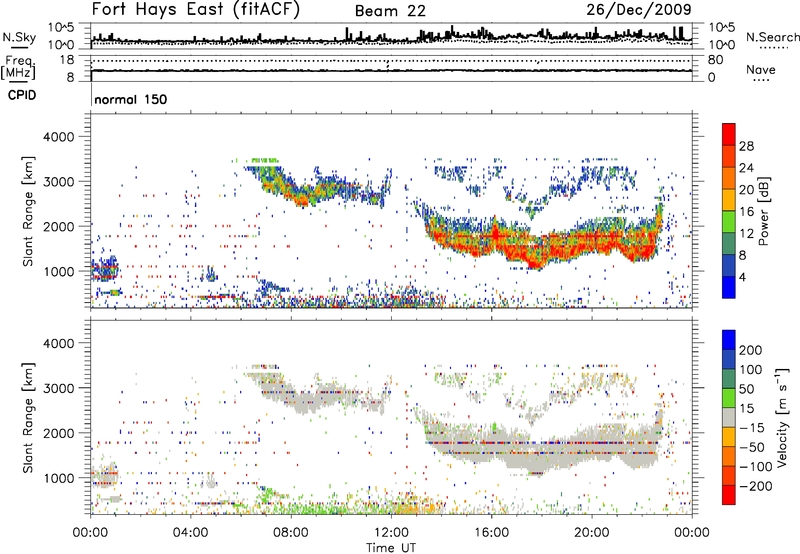Click the date '26/Dec/2009'
800x554 pixels.
(x=639, y=10)
